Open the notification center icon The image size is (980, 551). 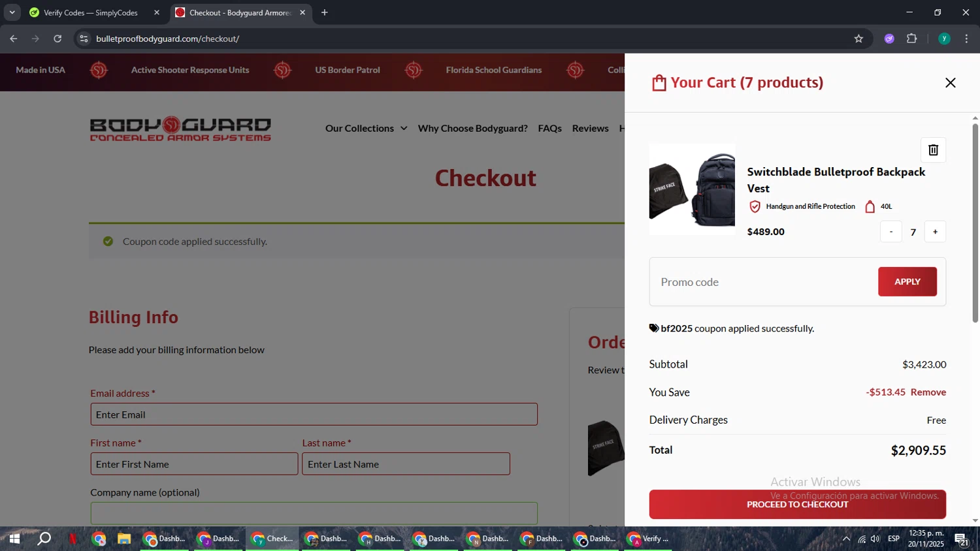[961, 539]
